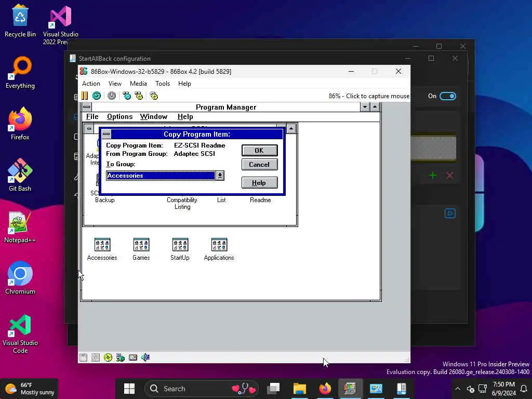This screenshot has width=532, height=399.
Task: Click the Windows Start button on taskbar
Action: (129, 389)
